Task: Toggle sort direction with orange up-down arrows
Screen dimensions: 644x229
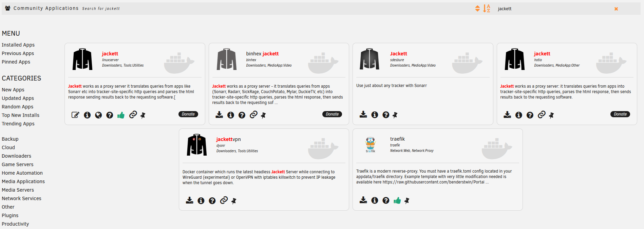Action: [x=477, y=8]
